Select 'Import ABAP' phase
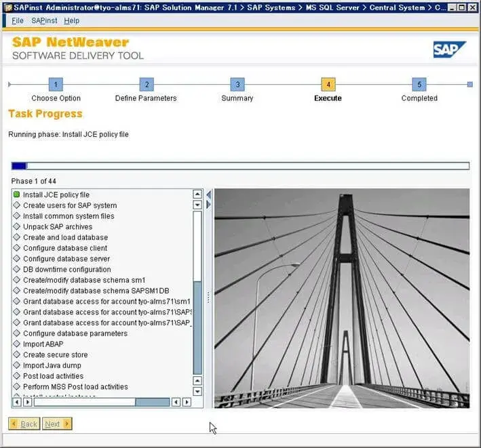 pyautogui.click(x=43, y=344)
